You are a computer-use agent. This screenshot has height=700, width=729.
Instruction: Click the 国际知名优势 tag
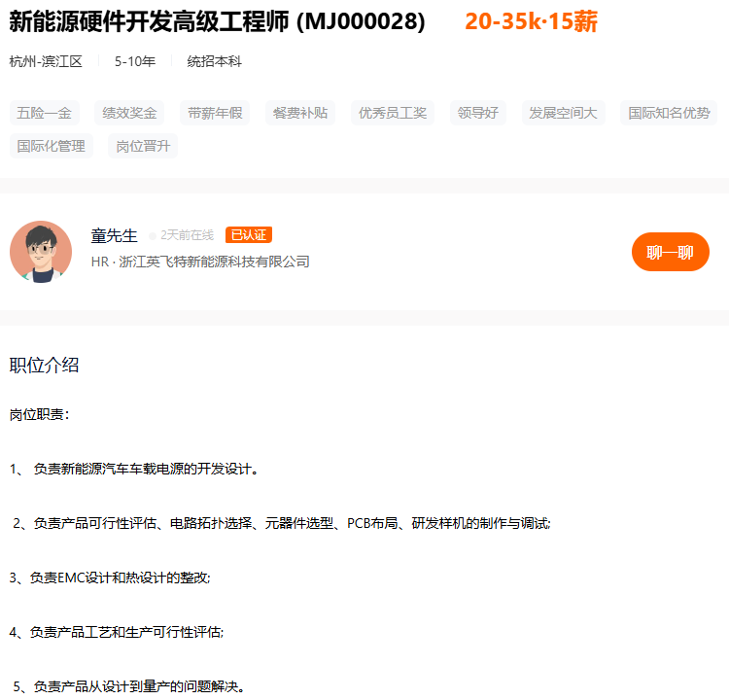click(x=669, y=113)
